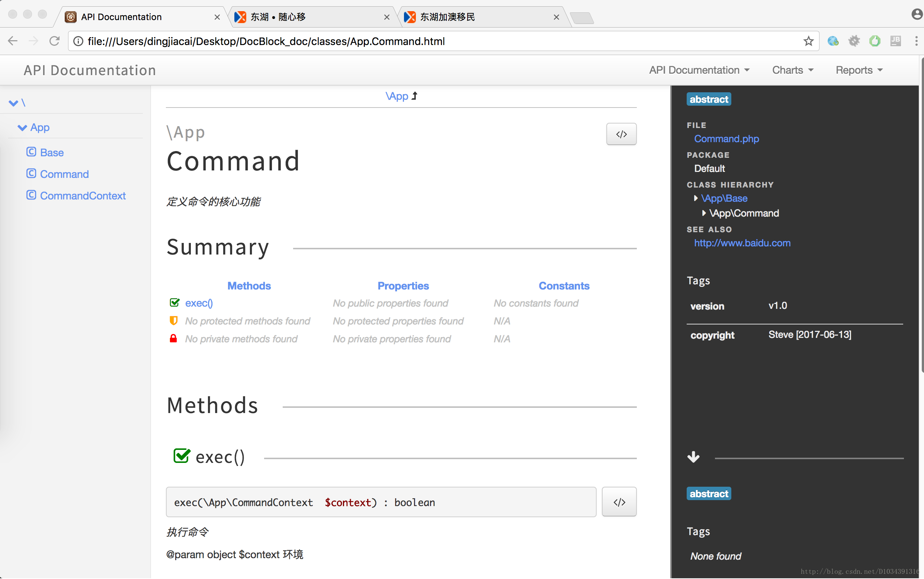The height and width of the screenshot is (579, 924).
Task: Expand the backslash root namespace item
Action: coord(17,103)
